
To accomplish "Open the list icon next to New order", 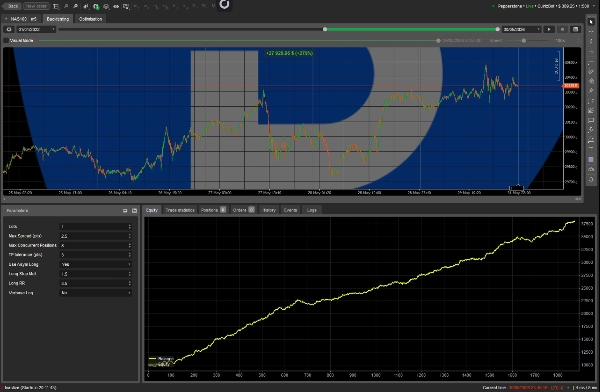I will pyautogui.click(x=56, y=6).
